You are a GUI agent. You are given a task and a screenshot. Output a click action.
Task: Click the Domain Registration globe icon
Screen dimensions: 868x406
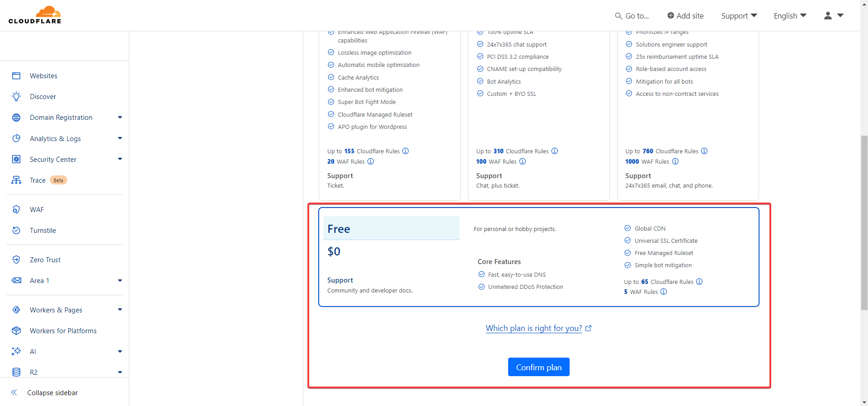point(16,118)
